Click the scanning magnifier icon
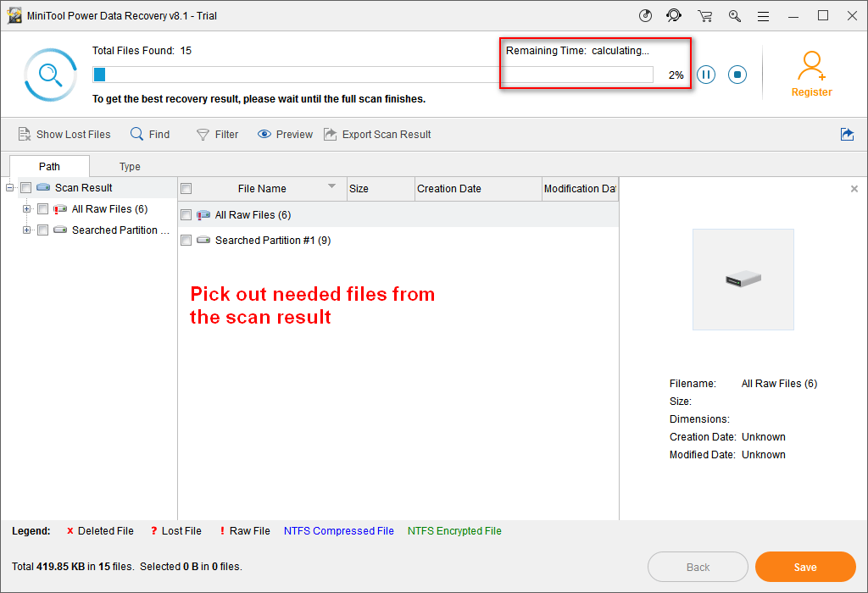 pos(50,75)
